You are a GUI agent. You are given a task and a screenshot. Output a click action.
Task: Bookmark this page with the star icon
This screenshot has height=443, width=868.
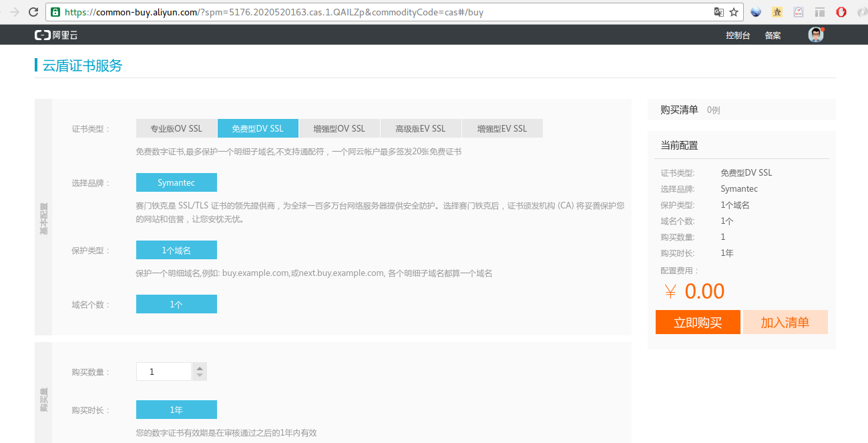(732, 11)
